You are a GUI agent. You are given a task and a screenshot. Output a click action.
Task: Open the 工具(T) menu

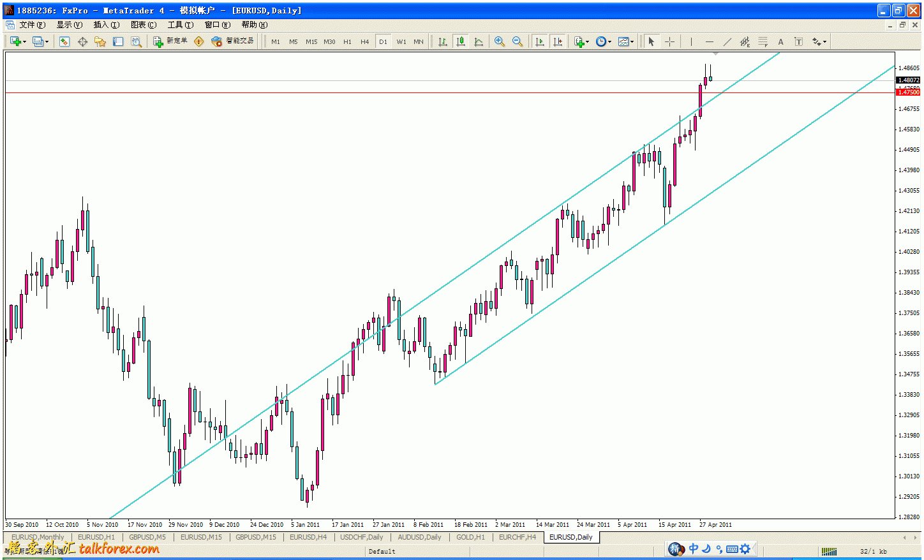coord(181,25)
